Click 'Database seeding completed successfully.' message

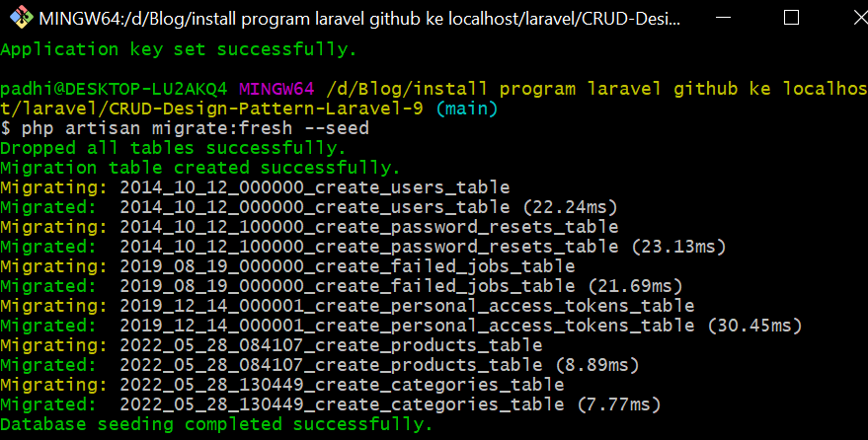(x=216, y=425)
